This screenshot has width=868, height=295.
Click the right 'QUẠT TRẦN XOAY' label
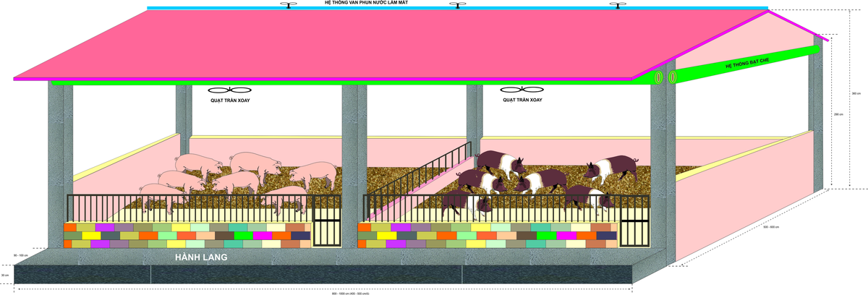coord(521,101)
